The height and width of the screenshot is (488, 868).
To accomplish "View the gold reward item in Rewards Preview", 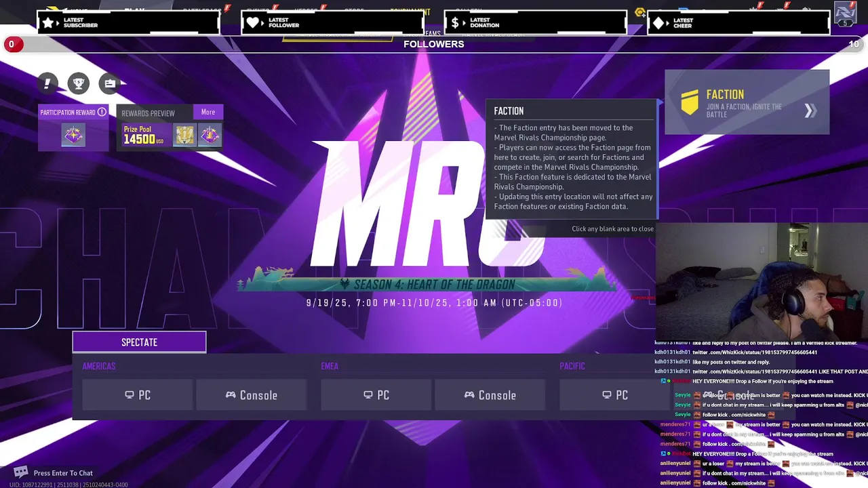I will point(184,136).
